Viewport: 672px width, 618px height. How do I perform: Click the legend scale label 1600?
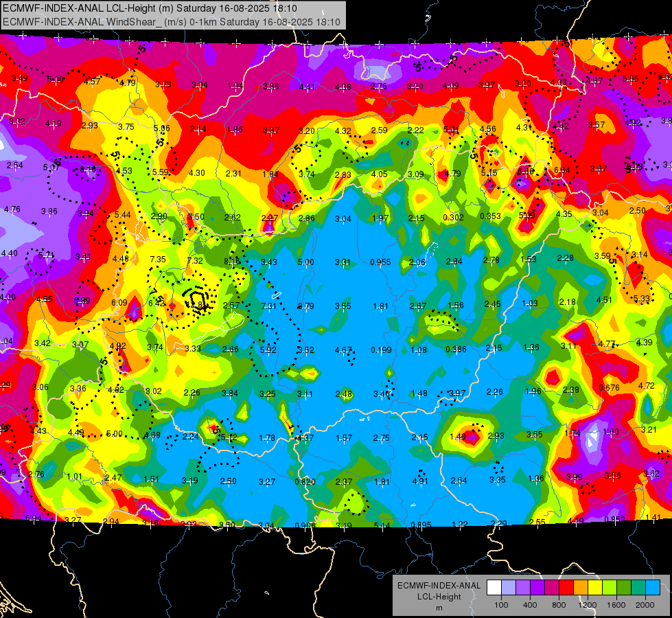(x=616, y=605)
